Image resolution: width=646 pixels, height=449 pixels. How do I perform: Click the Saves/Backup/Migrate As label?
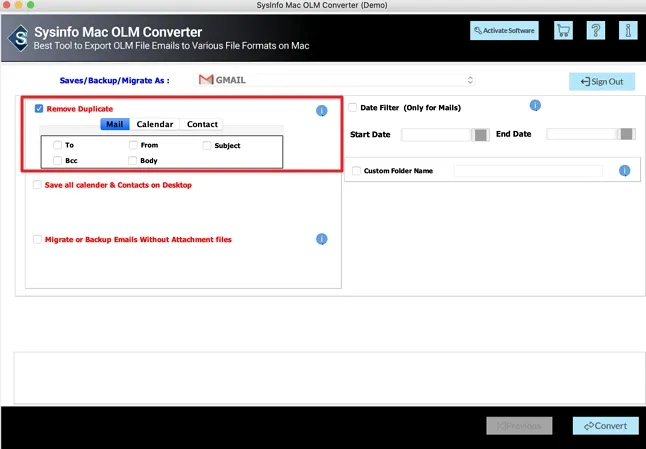tap(115, 80)
